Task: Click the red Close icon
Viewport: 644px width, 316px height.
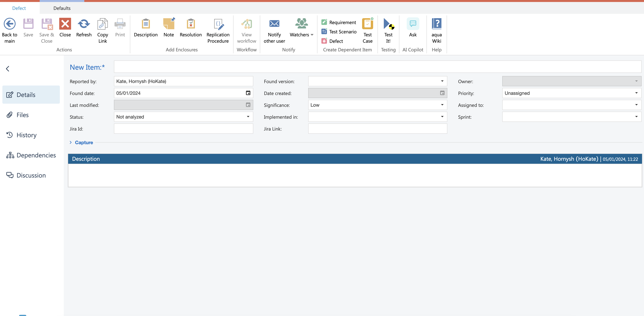Action: (65, 24)
